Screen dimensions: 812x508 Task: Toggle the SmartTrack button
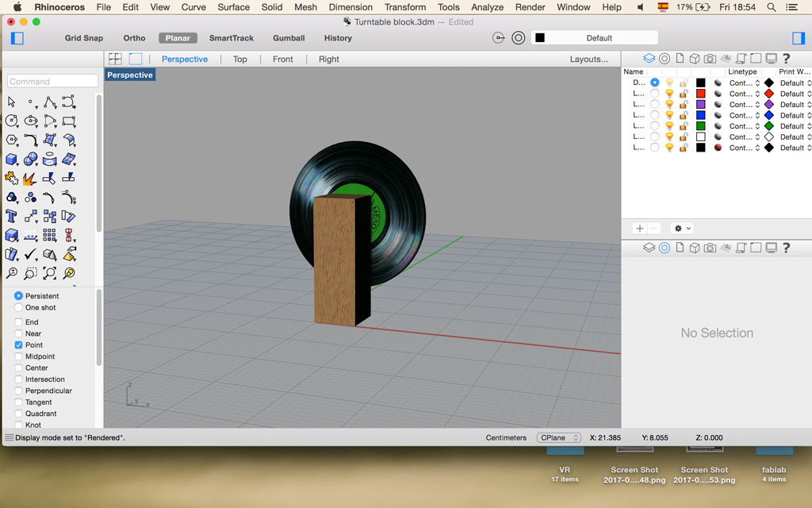[232, 38]
